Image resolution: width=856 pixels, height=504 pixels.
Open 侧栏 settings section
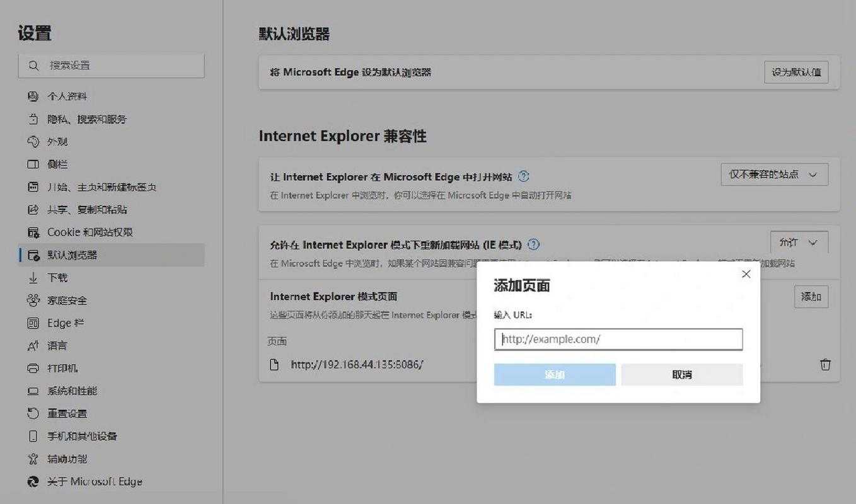tap(112, 164)
